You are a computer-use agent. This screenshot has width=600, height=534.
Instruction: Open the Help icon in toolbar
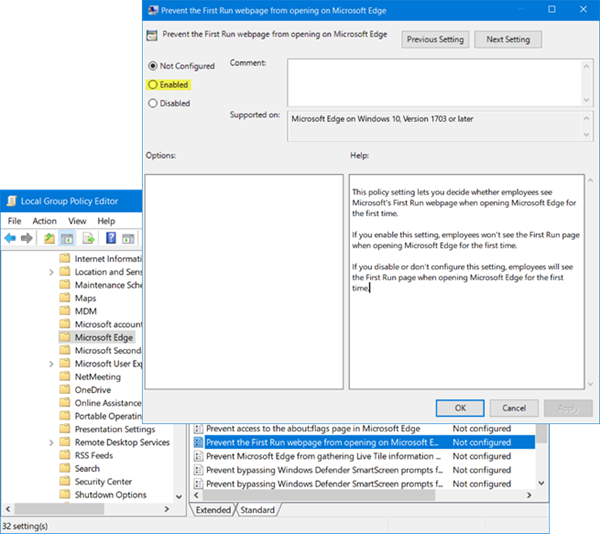click(111, 238)
